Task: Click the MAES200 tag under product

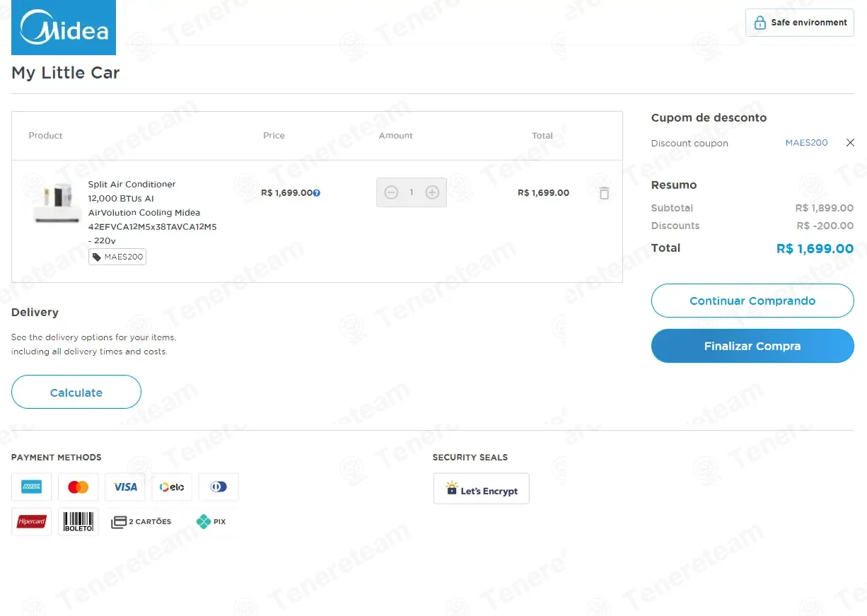Action: click(117, 257)
